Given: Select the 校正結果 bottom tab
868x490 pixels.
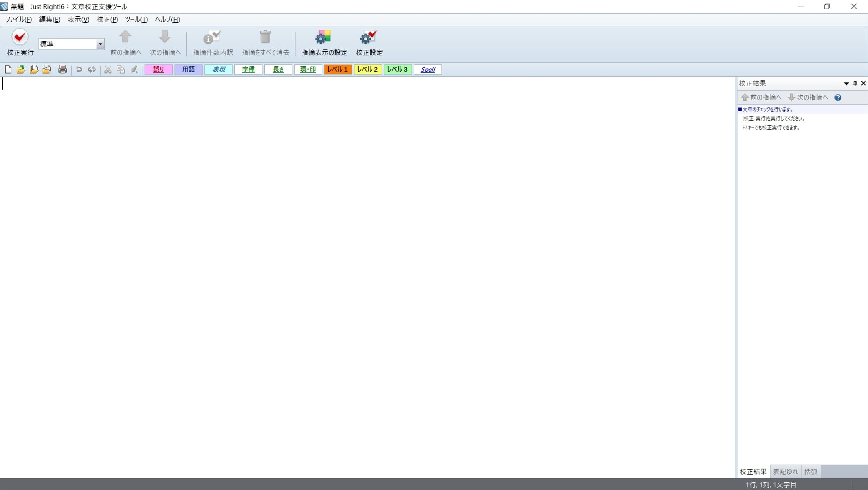Looking at the screenshot, I should click(753, 472).
